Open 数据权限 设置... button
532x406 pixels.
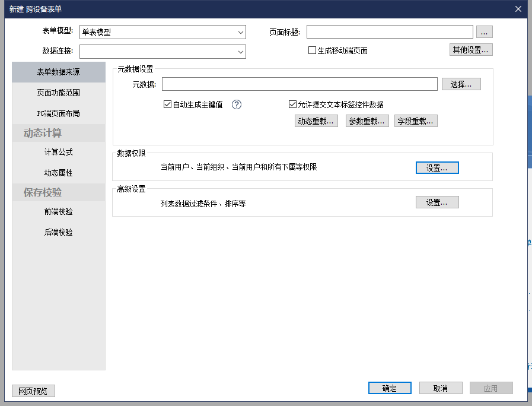[437, 168]
